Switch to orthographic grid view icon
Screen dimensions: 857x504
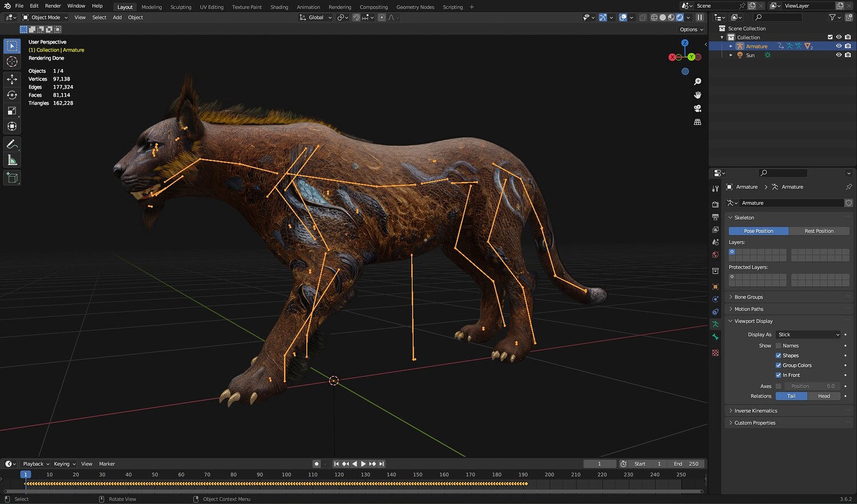tap(698, 122)
